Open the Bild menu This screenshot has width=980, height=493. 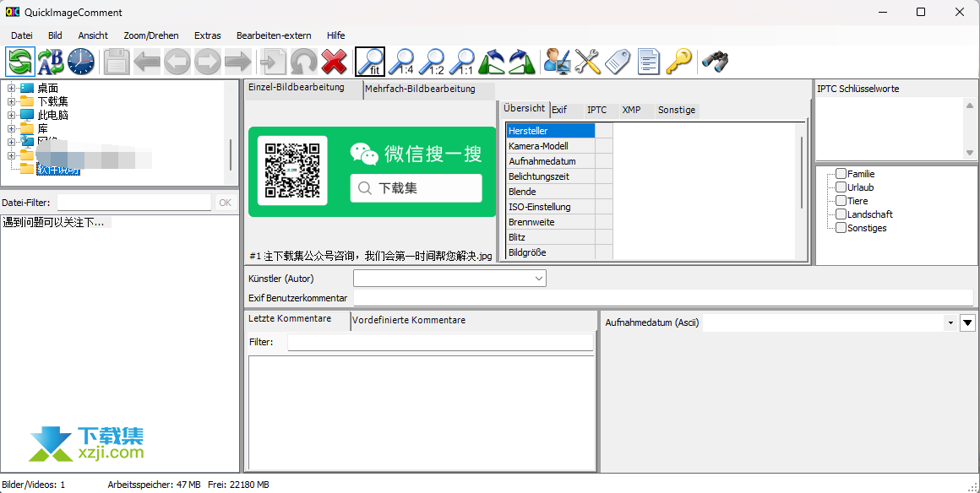click(55, 35)
